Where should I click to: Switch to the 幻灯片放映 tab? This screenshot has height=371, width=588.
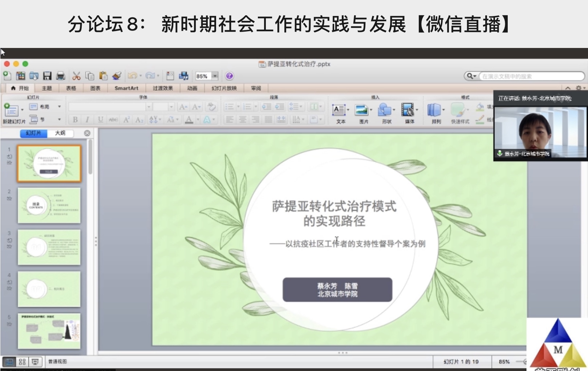224,88
